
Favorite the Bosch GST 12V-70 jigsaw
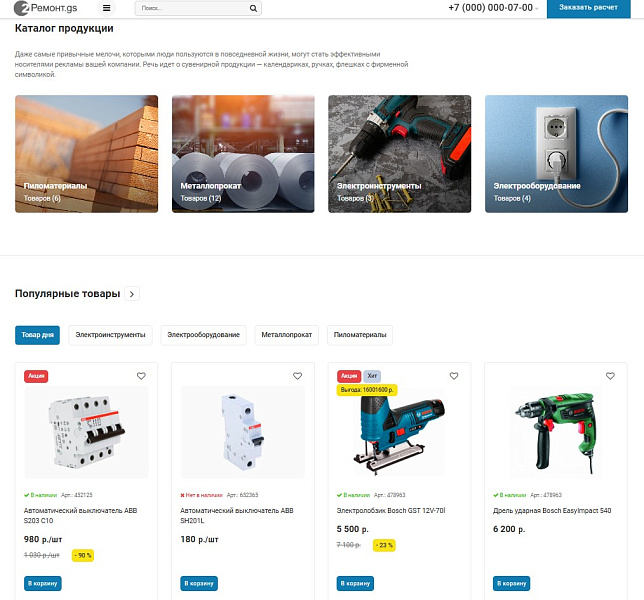(x=454, y=376)
